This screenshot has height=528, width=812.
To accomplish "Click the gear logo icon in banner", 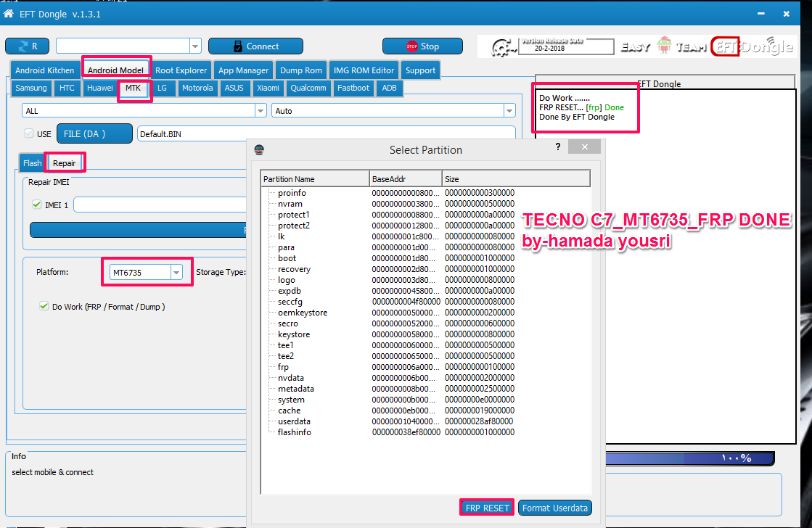I will (502, 48).
